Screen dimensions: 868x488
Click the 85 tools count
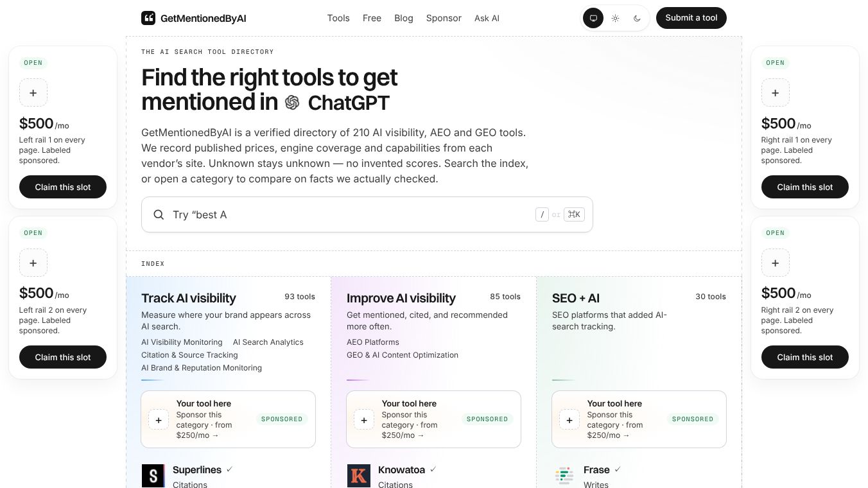coord(505,297)
